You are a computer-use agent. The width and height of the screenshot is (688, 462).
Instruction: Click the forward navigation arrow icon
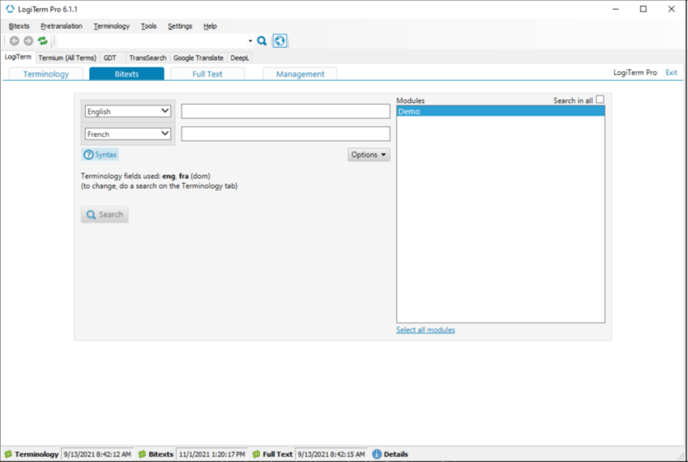29,41
